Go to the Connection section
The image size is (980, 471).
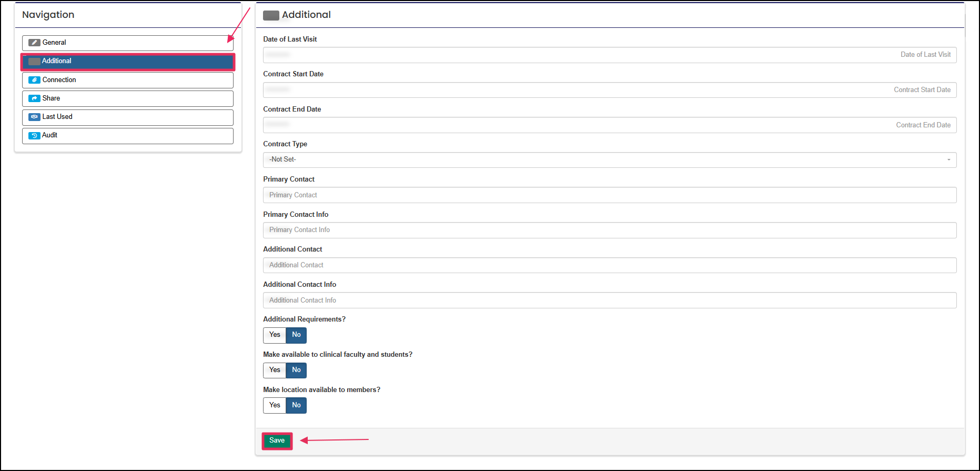pos(128,80)
